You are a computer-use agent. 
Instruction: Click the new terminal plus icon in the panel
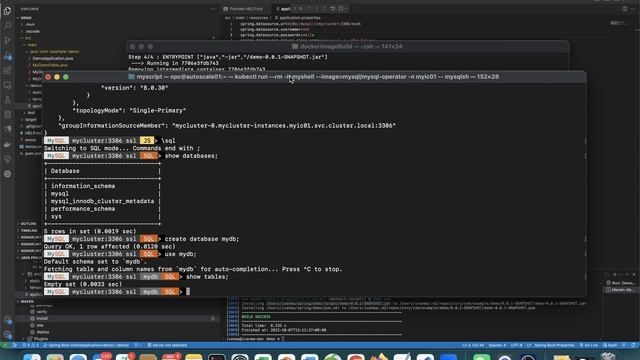click(x=615, y=274)
